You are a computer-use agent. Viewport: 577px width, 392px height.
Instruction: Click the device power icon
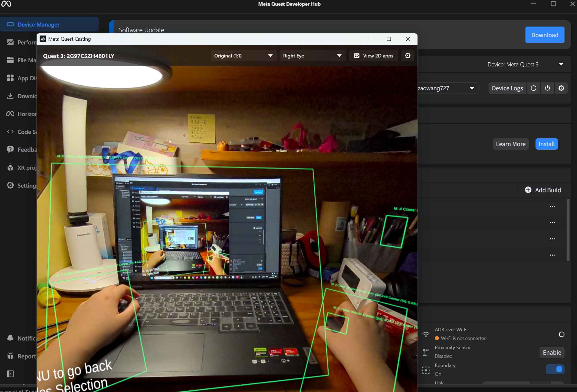pyautogui.click(x=547, y=88)
